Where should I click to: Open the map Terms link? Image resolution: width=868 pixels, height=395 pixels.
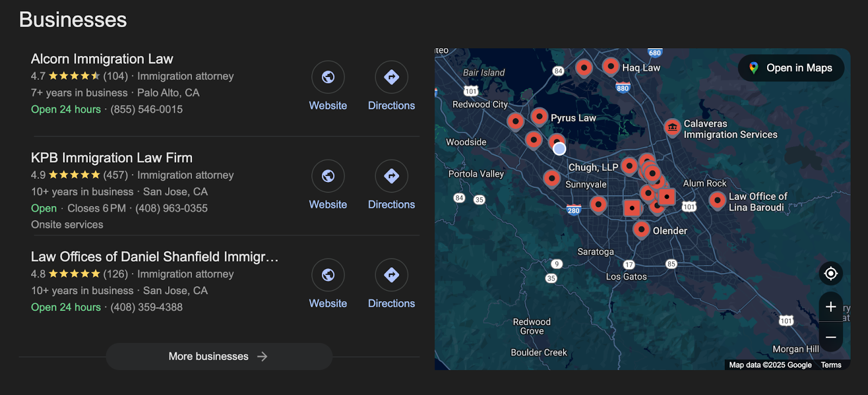(831, 365)
